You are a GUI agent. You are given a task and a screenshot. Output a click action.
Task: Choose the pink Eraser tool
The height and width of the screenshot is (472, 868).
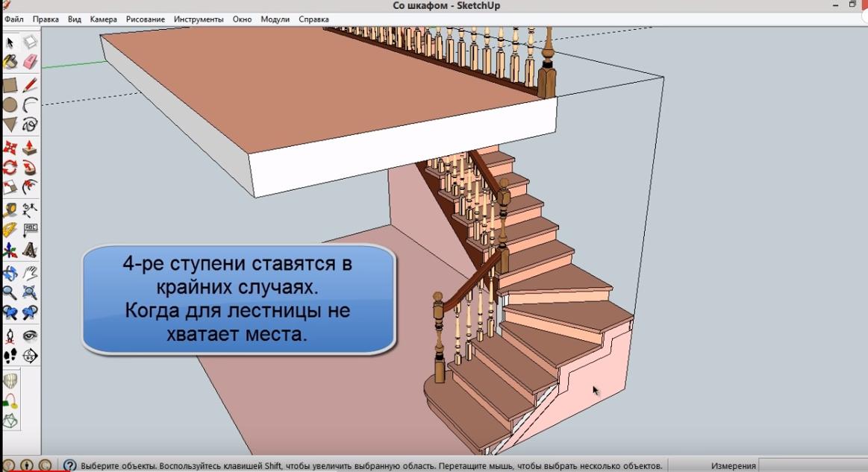30,62
